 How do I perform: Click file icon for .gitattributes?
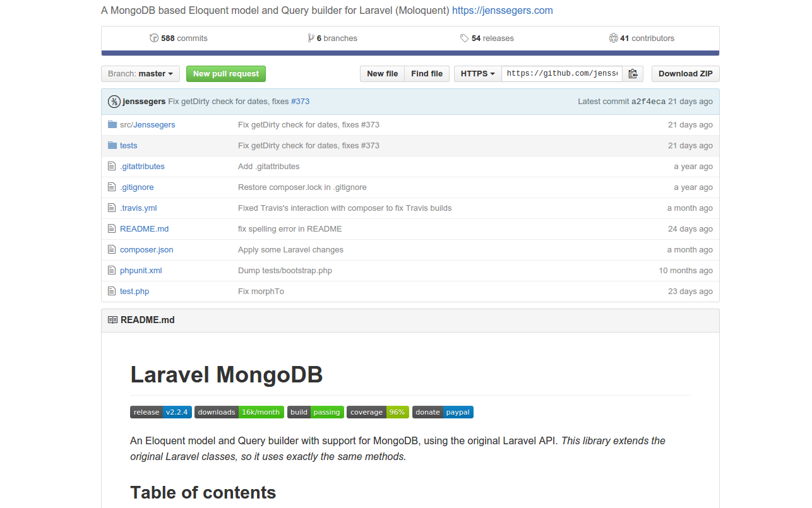112,166
